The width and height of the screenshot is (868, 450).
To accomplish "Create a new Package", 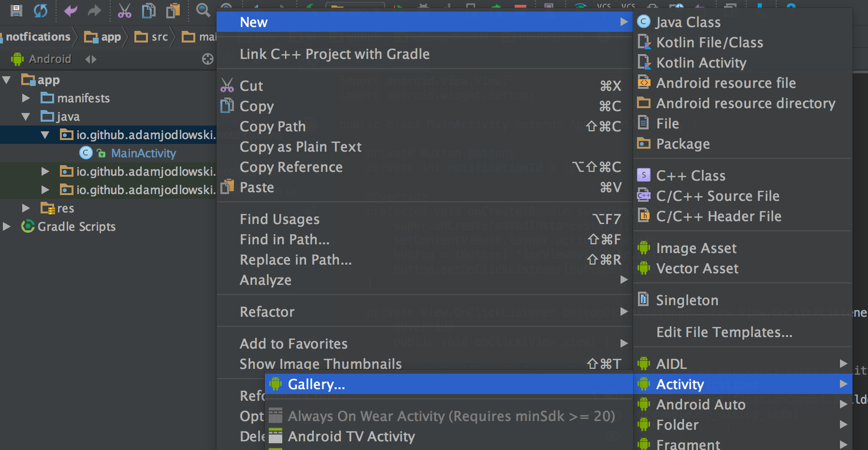I will [x=742, y=144].
